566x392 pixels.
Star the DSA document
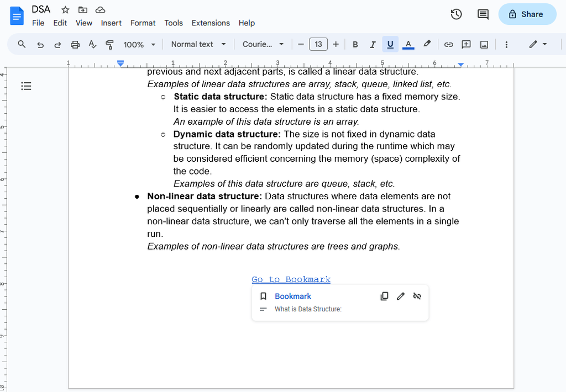pos(65,9)
